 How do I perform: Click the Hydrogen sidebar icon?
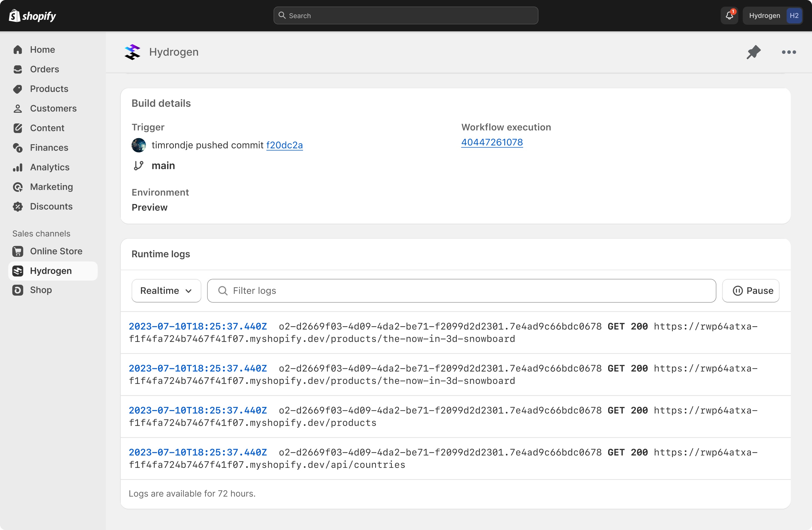click(18, 271)
